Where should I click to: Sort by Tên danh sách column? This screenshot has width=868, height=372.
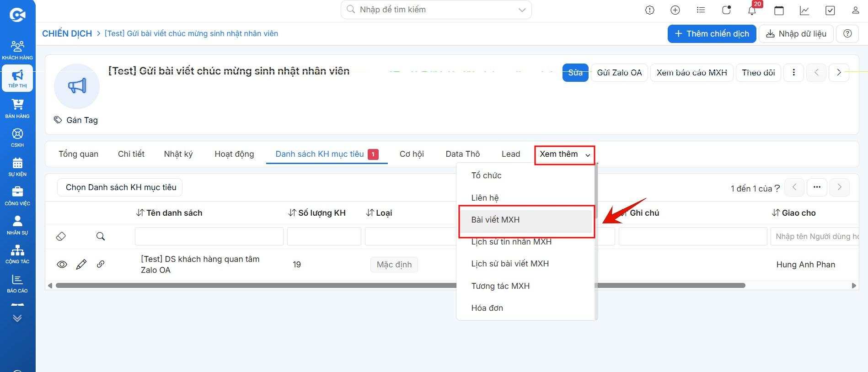169,213
